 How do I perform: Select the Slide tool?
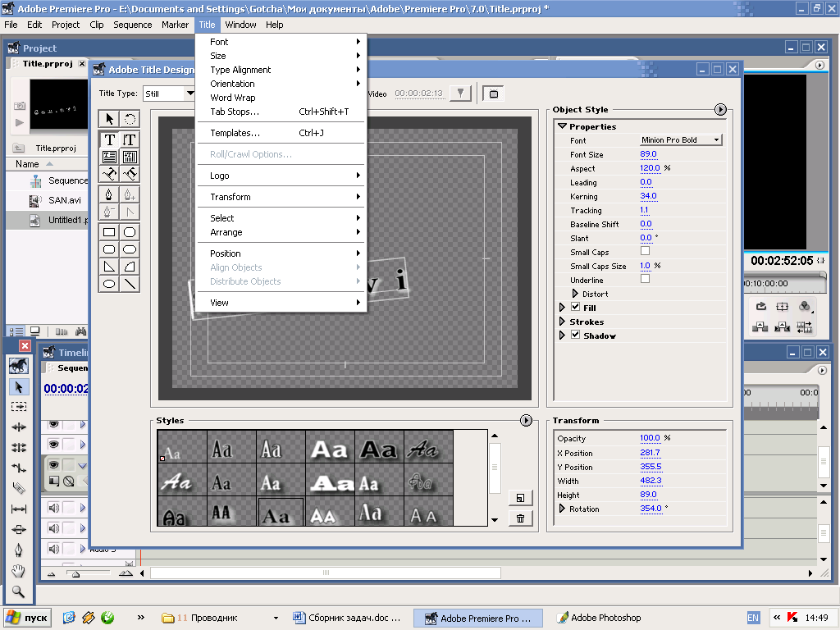19,529
